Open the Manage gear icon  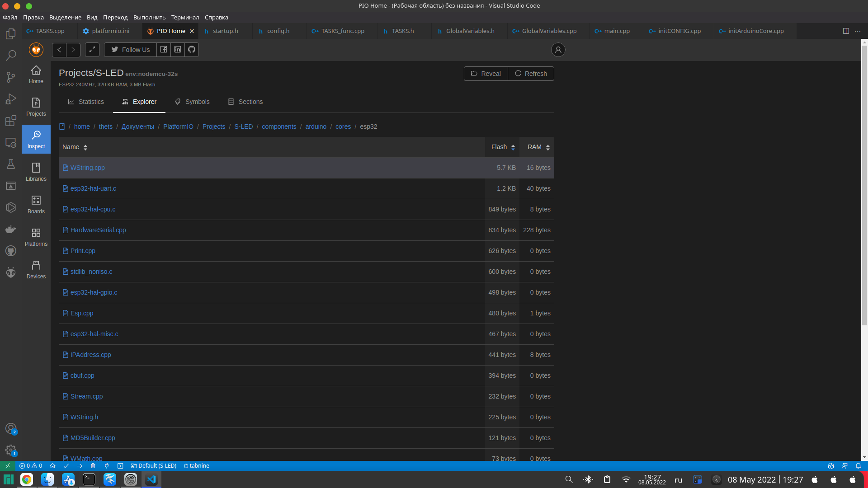tap(11, 450)
